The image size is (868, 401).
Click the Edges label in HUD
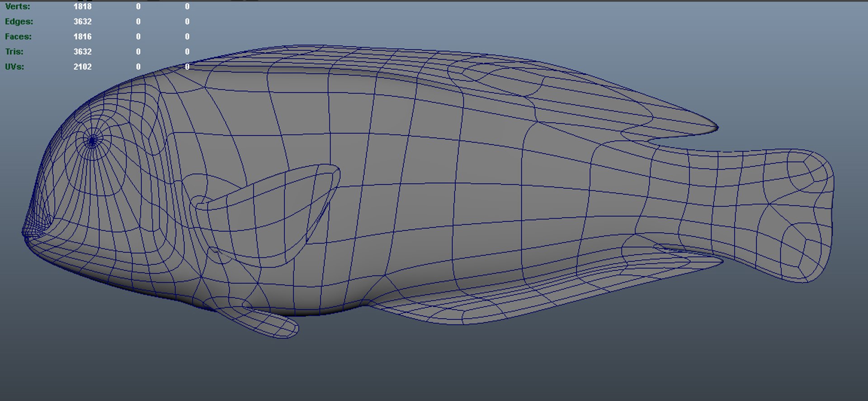(19, 21)
